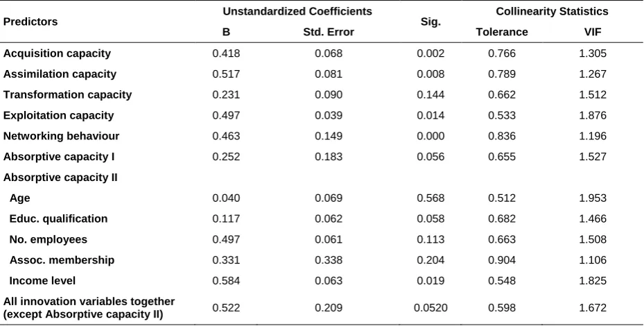This screenshot has height=326, width=644.
Task: Click the Unstandardized Coefficients header
Action: coord(297,12)
